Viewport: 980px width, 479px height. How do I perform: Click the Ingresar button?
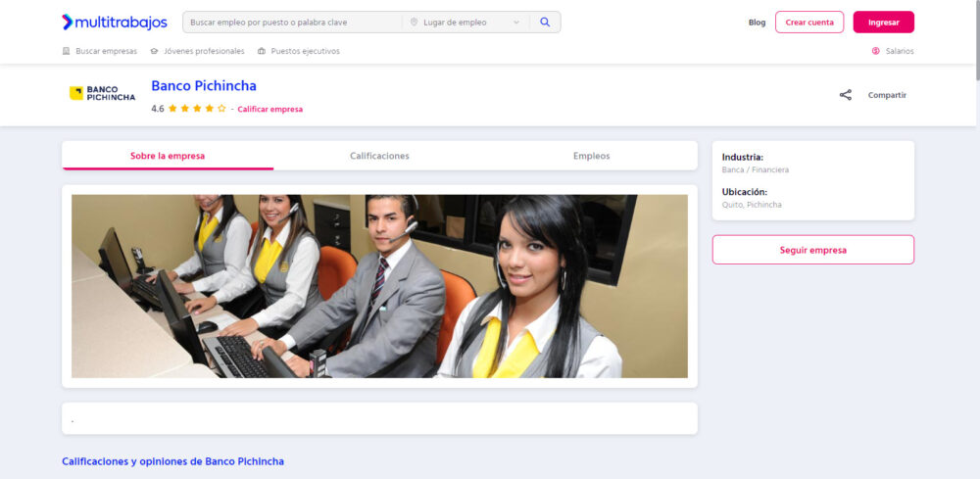883,22
